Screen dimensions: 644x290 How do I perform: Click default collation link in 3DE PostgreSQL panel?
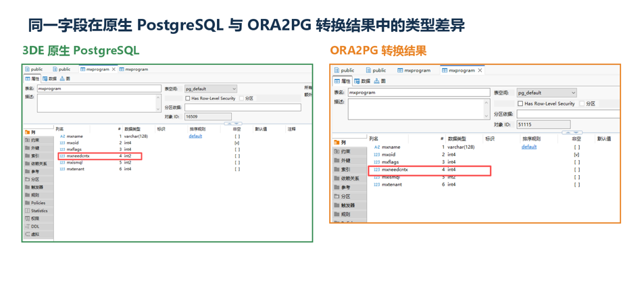pyautogui.click(x=195, y=136)
